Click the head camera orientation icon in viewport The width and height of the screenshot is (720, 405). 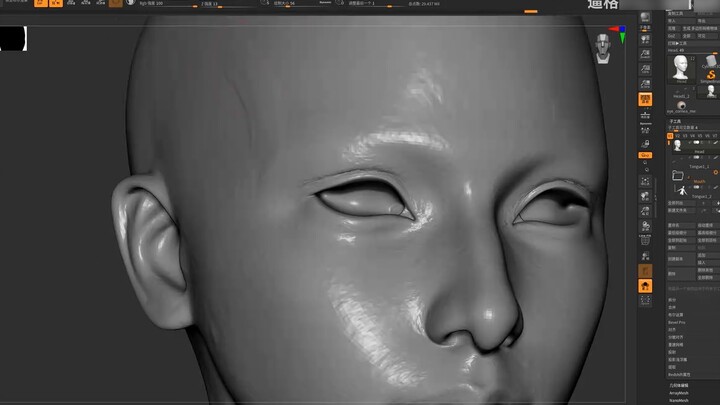[603, 47]
